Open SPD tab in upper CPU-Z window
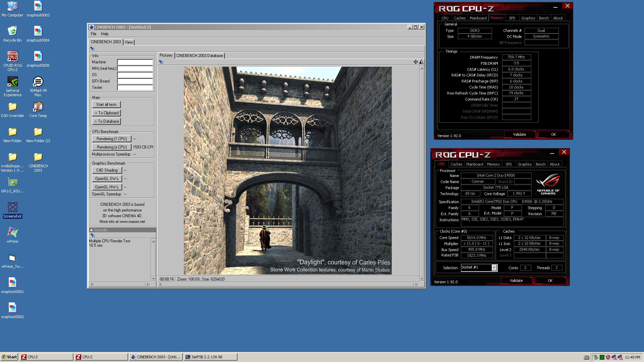644x362 pixels. pyautogui.click(x=512, y=18)
